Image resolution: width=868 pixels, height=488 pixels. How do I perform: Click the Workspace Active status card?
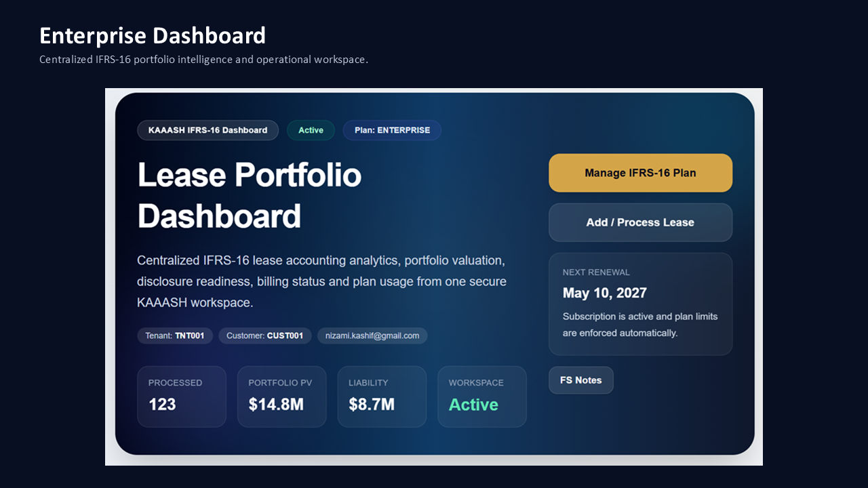(x=482, y=396)
